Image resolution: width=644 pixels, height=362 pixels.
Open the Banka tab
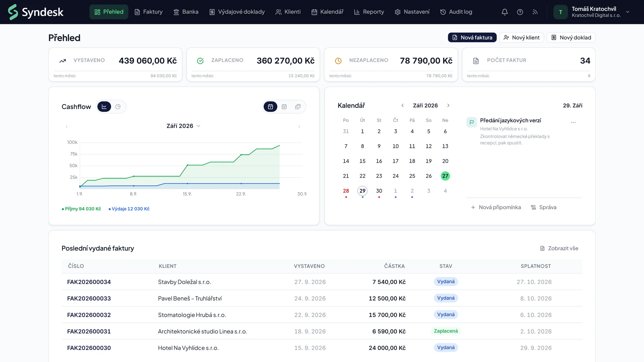click(186, 12)
